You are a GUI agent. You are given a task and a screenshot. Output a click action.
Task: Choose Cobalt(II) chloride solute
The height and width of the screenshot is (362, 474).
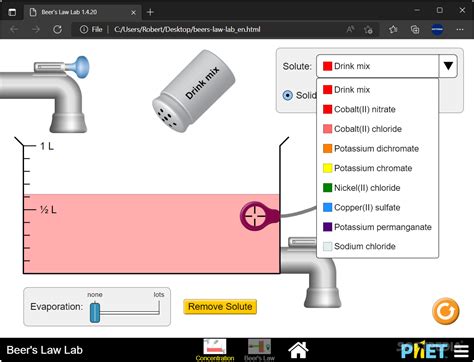(377, 129)
